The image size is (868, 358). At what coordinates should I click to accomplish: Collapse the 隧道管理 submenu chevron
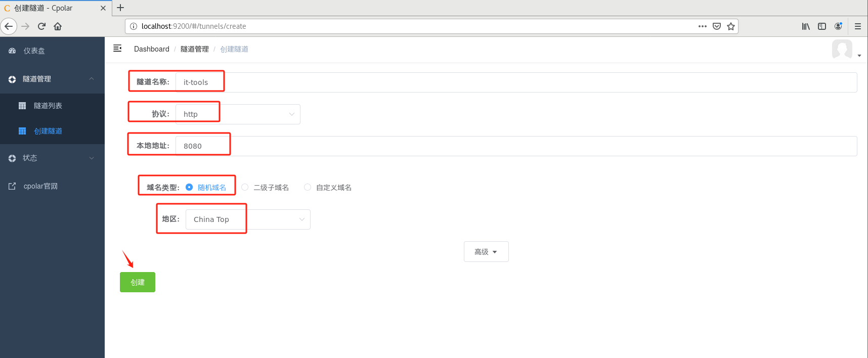(x=92, y=79)
